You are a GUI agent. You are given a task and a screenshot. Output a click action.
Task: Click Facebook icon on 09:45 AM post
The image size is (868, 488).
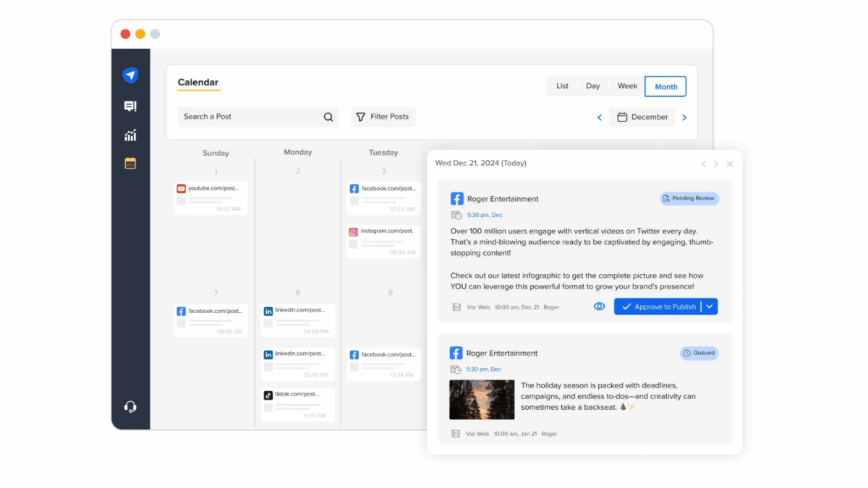(181, 312)
